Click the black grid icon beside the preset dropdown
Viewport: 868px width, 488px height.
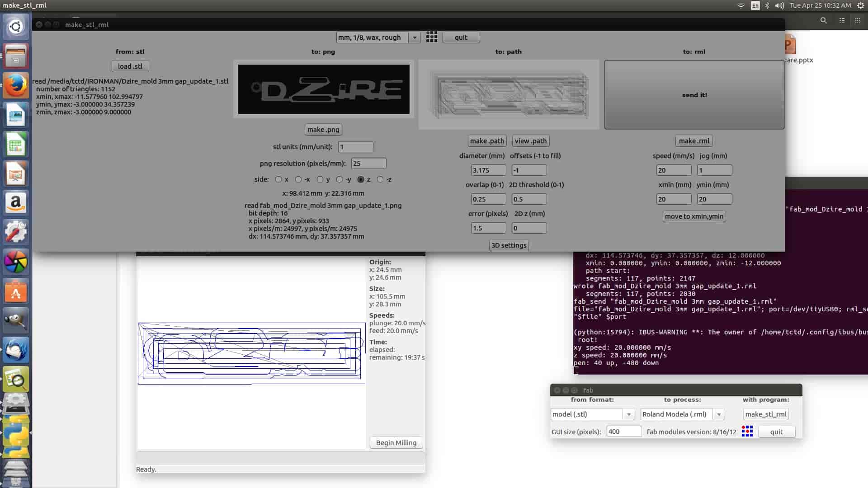point(432,37)
